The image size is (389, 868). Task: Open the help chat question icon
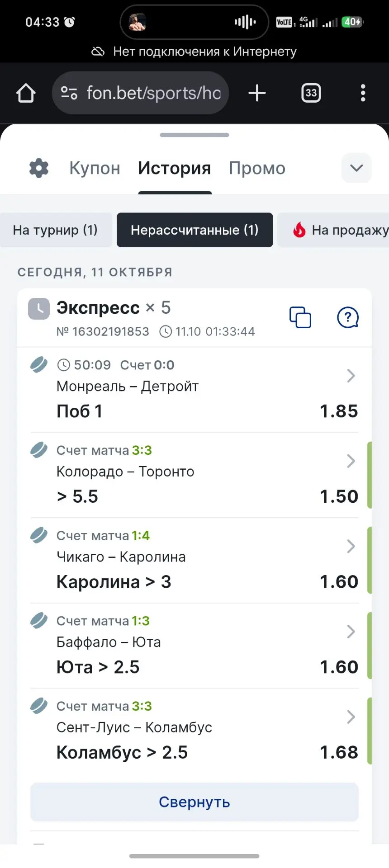[x=348, y=317]
